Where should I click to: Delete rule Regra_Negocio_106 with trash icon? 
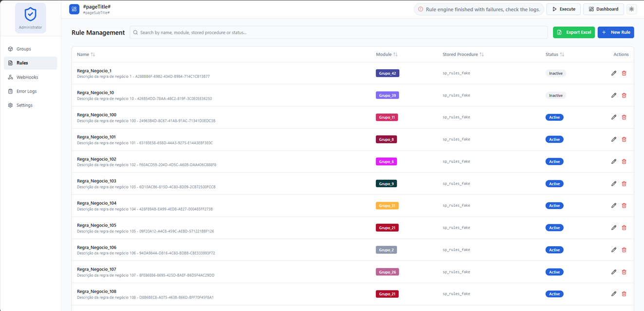(624, 250)
